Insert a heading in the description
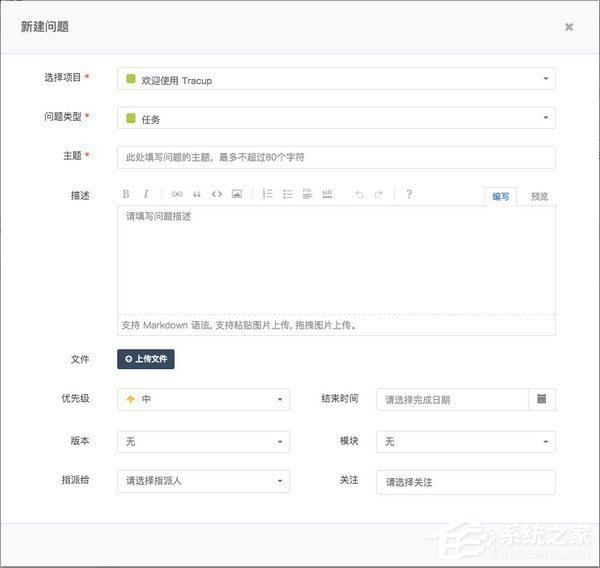This screenshot has height=568, width=600. pos(307,194)
